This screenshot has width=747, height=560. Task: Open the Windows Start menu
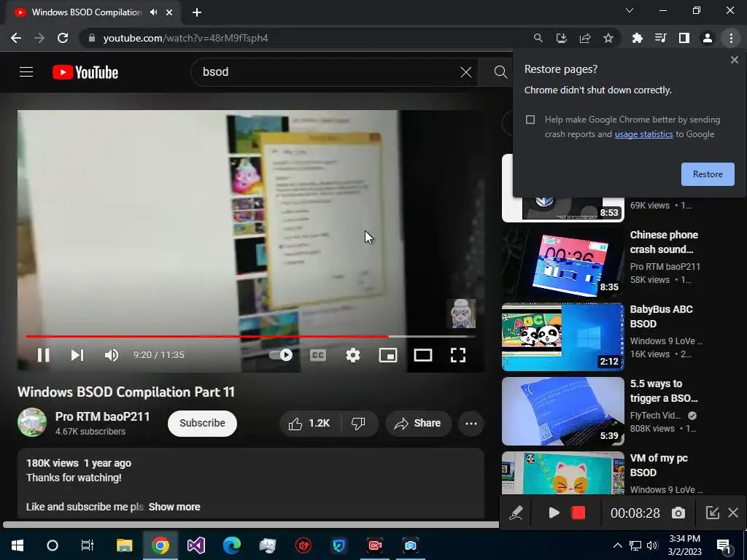point(18,545)
